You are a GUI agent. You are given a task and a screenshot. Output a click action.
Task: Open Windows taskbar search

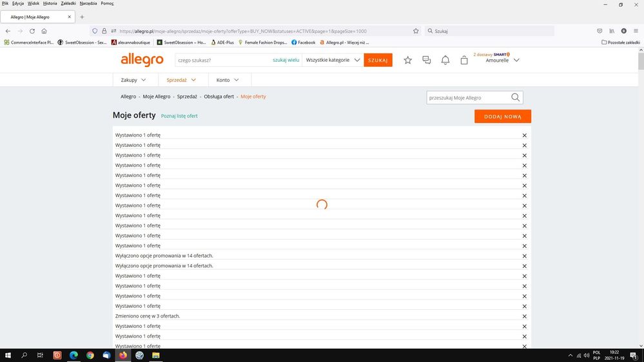[x=24, y=356]
